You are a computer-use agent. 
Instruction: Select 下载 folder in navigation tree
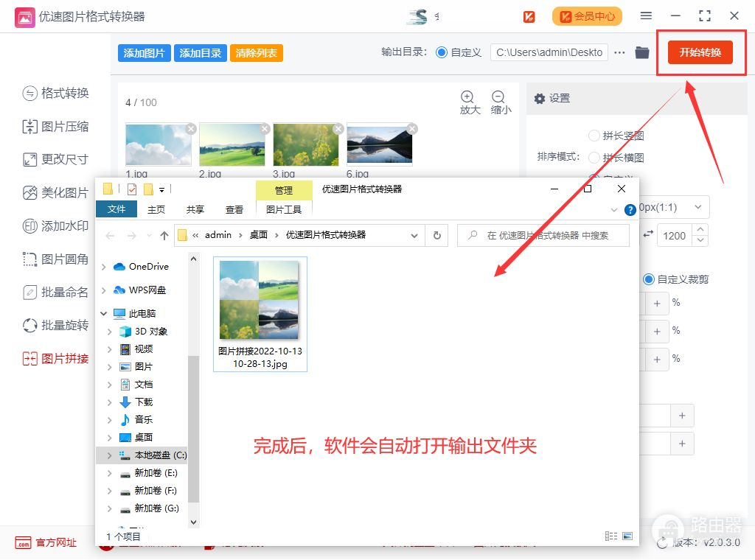click(x=144, y=402)
